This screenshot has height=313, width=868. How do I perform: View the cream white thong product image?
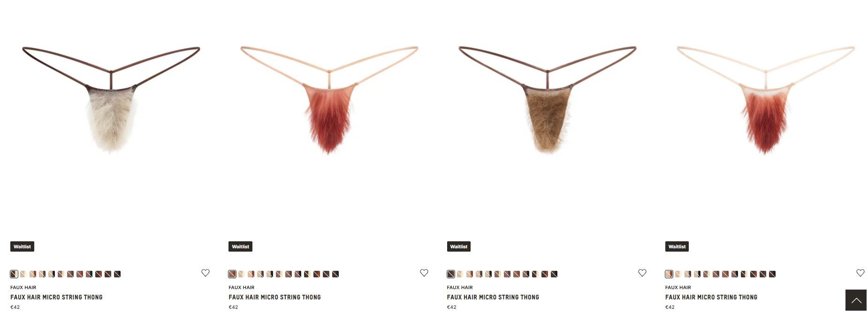[x=111, y=99]
